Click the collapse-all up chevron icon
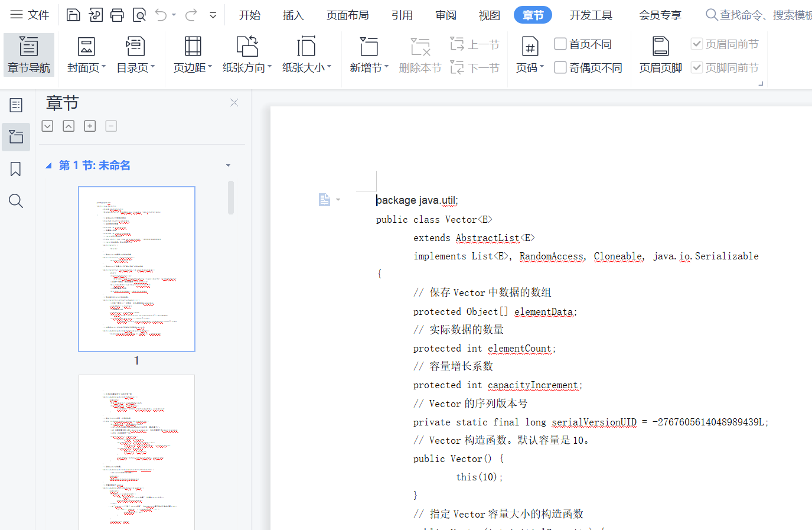This screenshot has width=812, height=530. [x=69, y=126]
